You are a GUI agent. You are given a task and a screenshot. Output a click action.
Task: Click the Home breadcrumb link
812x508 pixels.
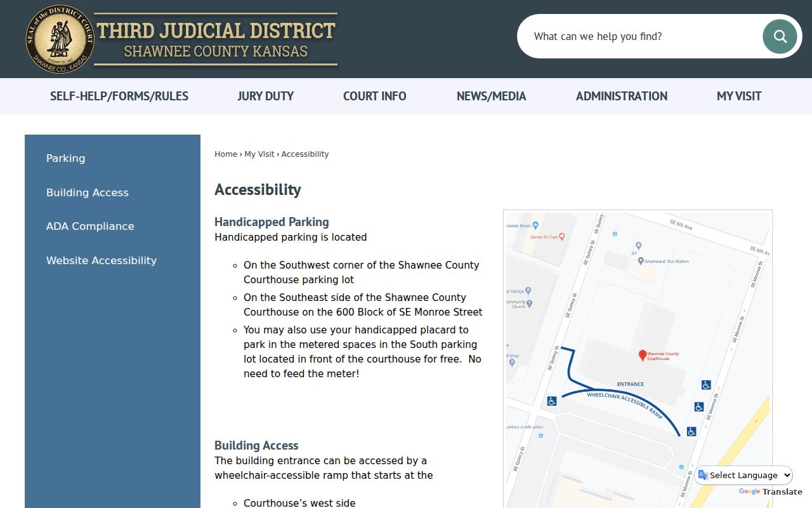coord(226,154)
